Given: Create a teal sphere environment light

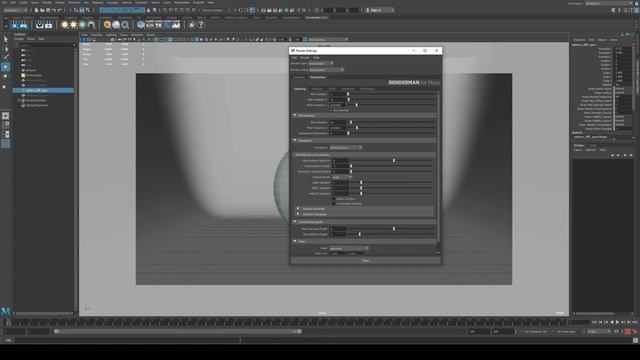Looking at the screenshot, I should click(82, 25).
